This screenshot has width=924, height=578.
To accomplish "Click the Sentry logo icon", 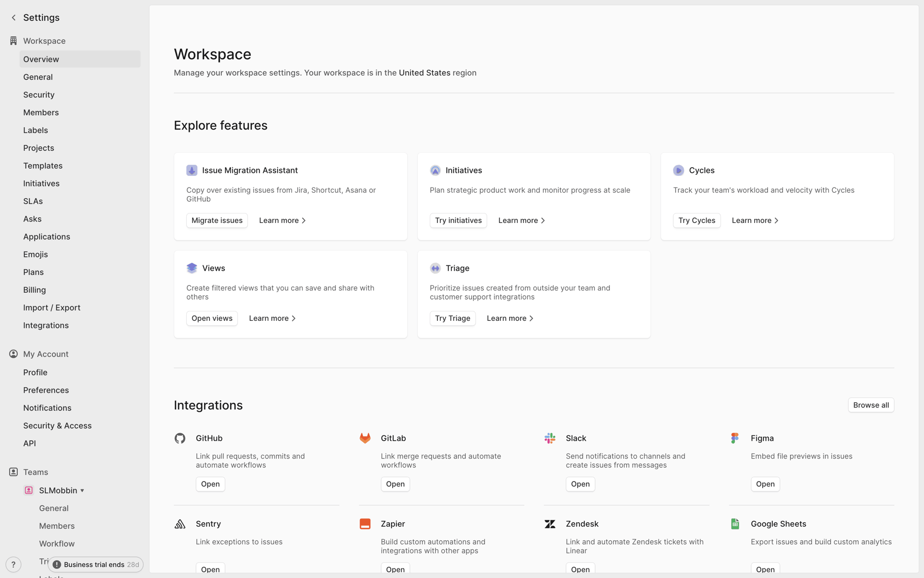I will 180,524.
